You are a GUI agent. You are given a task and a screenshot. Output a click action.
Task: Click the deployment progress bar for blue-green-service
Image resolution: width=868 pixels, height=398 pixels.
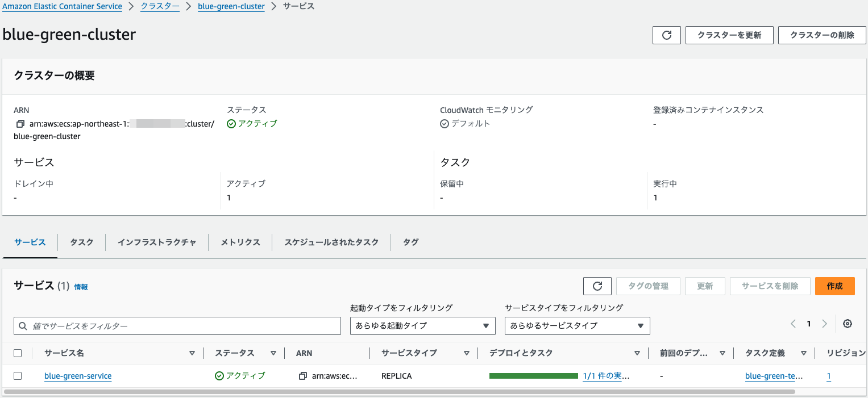pos(533,375)
